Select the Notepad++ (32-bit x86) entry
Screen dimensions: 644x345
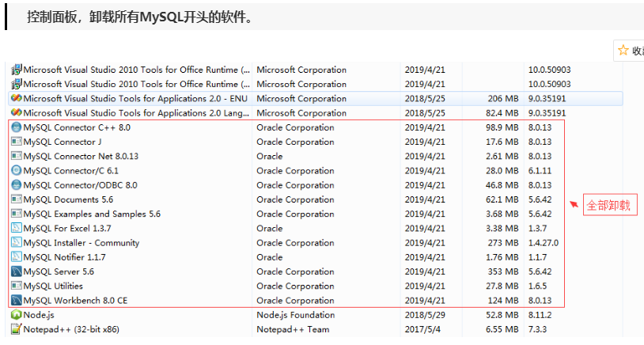point(71,329)
